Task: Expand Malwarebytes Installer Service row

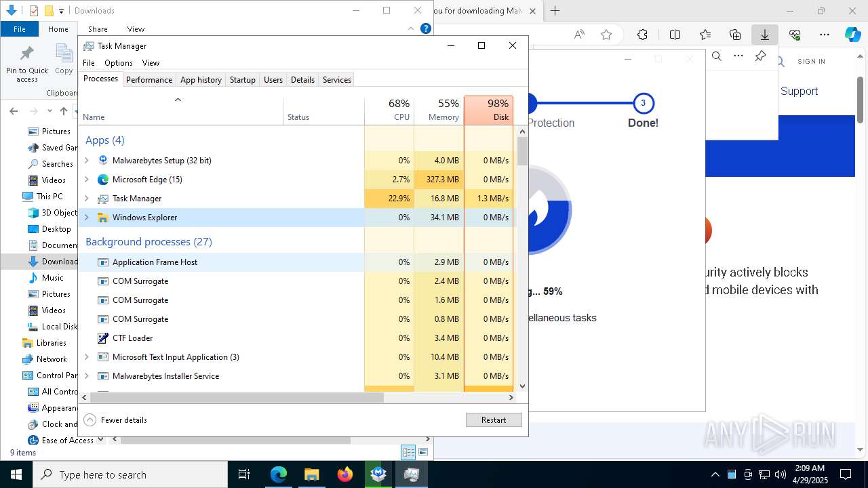Action: pyautogui.click(x=86, y=376)
